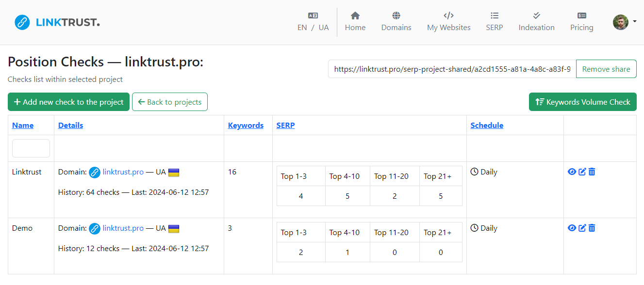
Task: Open My Websites page
Action: pos(448,22)
